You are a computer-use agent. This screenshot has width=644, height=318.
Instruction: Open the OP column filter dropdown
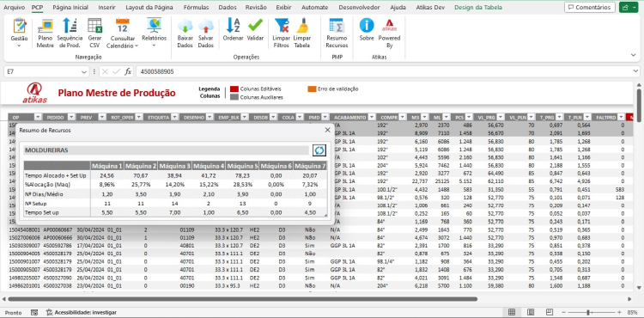[x=38, y=118]
